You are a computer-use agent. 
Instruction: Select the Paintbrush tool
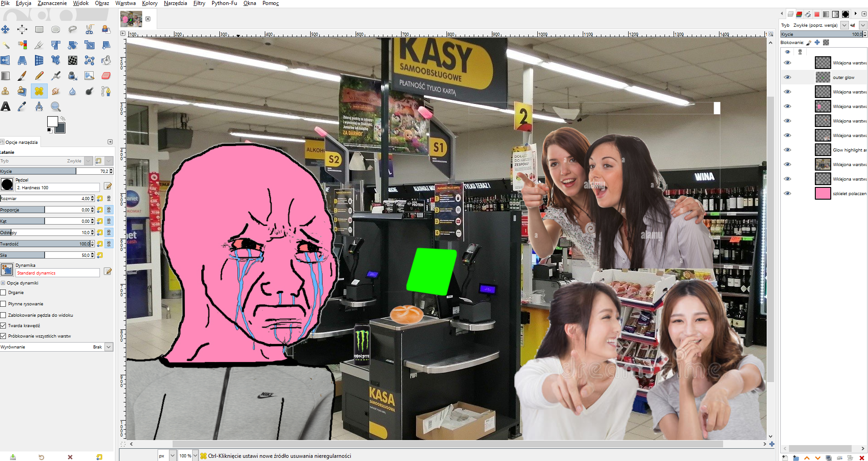(22, 76)
